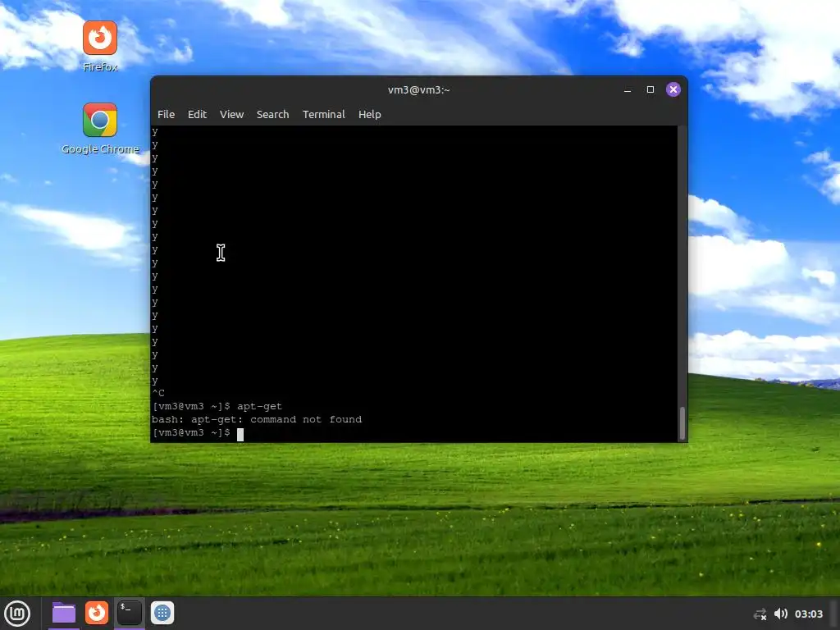Click the terminal vertical scrollbar thumb

[682, 423]
